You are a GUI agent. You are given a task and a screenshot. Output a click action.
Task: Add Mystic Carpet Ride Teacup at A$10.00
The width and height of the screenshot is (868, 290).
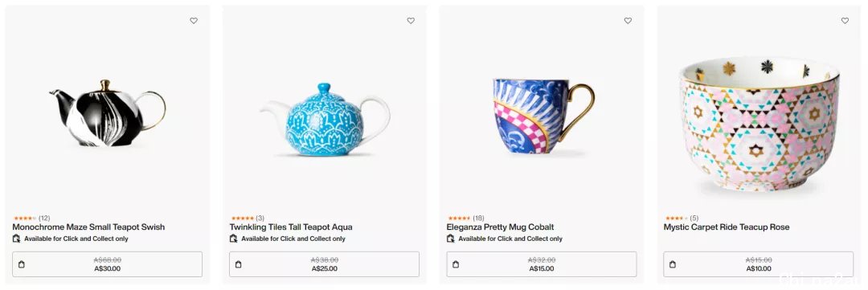point(759,264)
